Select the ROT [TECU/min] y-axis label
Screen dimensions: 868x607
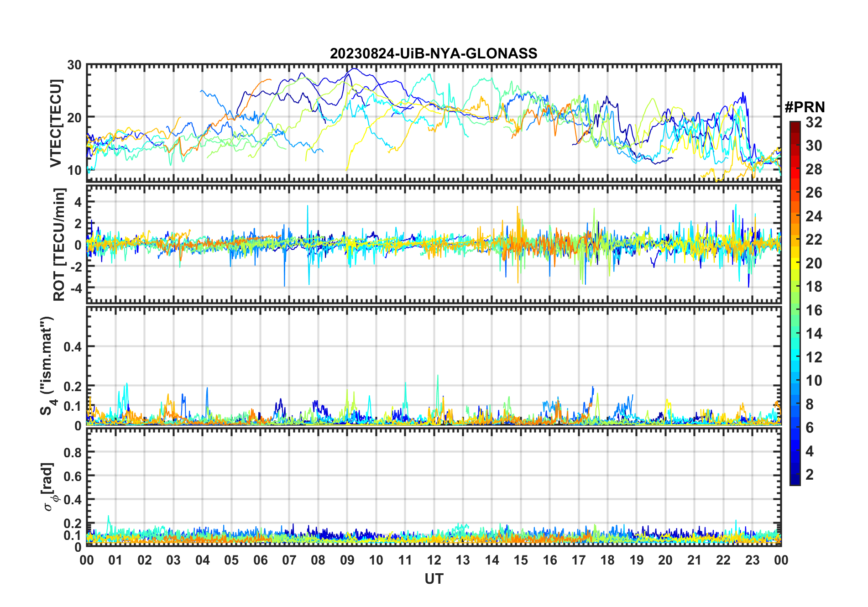coord(59,244)
